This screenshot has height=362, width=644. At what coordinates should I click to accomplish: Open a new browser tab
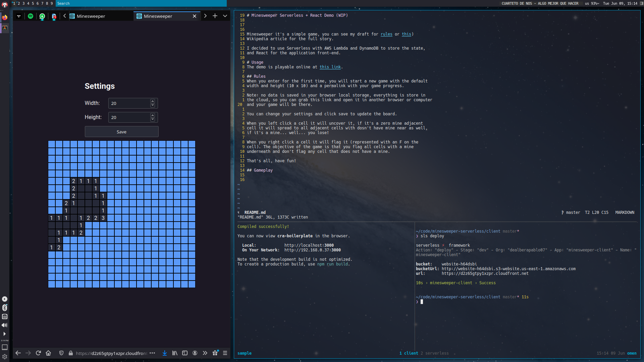coord(215,16)
